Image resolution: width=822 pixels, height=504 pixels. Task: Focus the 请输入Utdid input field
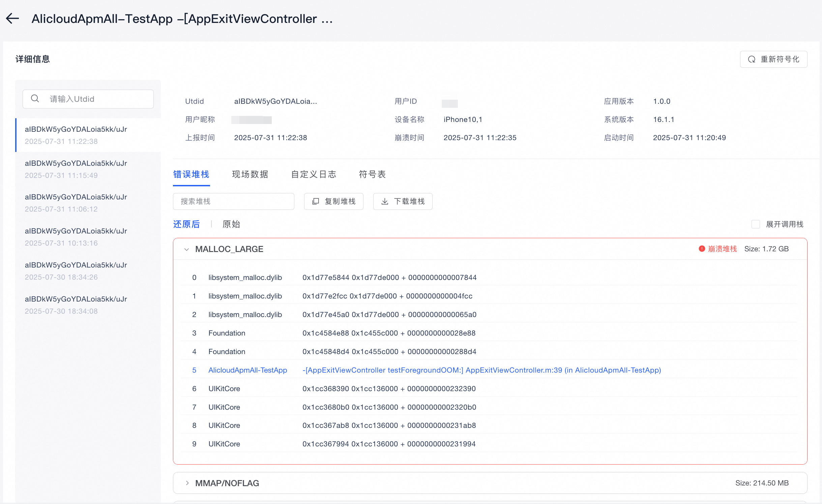pyautogui.click(x=88, y=99)
